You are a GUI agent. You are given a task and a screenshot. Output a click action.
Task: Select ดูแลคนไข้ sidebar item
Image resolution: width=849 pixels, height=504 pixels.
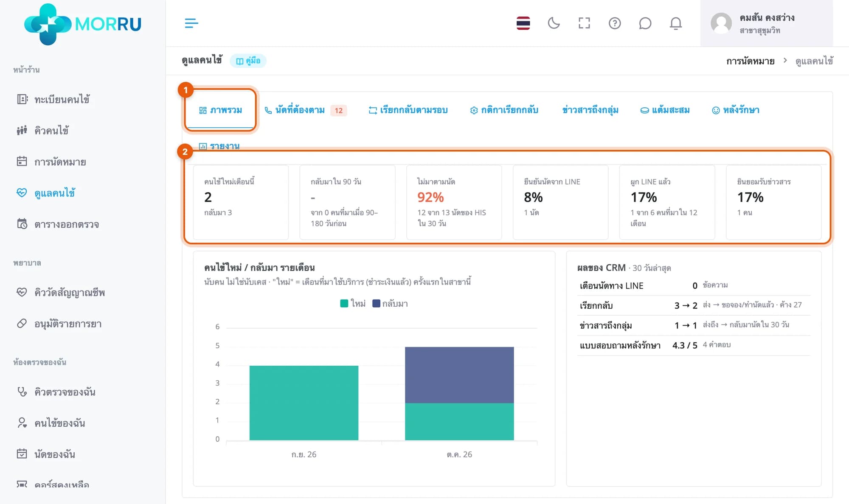(x=46, y=193)
